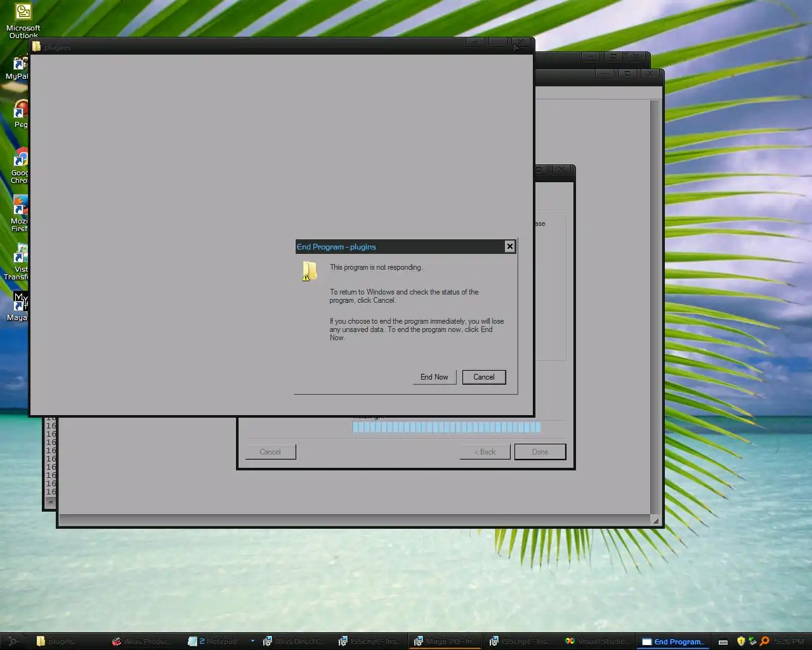Select the MyPal desktop shortcut
Viewport: 812px width, 650px height.
tap(18, 69)
